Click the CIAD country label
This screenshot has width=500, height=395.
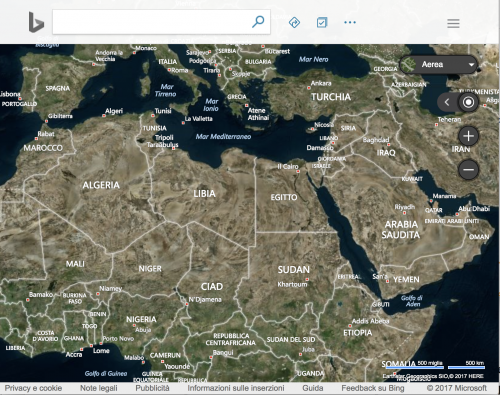point(212,287)
